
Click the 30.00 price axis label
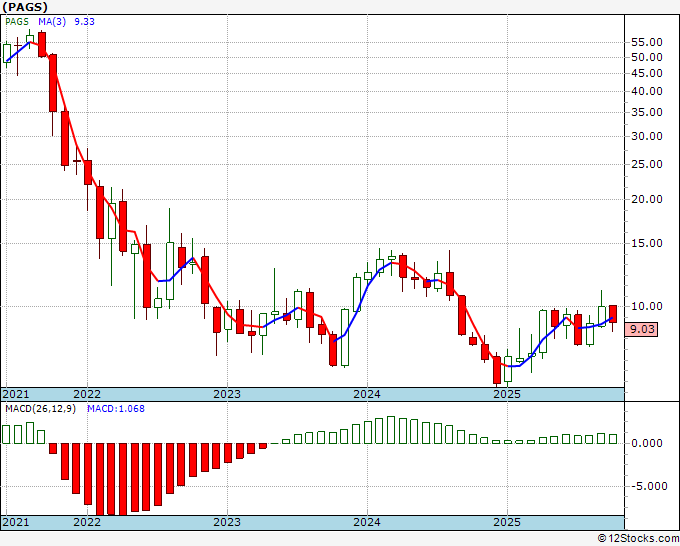[647, 136]
